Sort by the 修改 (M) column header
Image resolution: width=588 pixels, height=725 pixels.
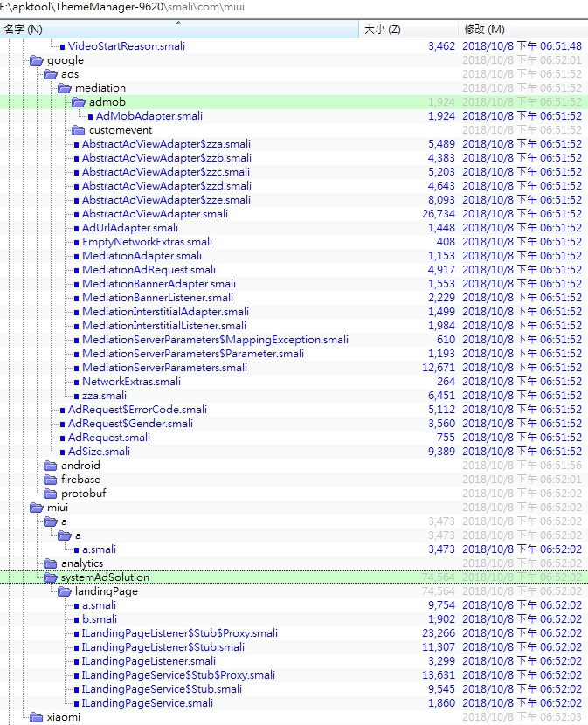(x=523, y=30)
